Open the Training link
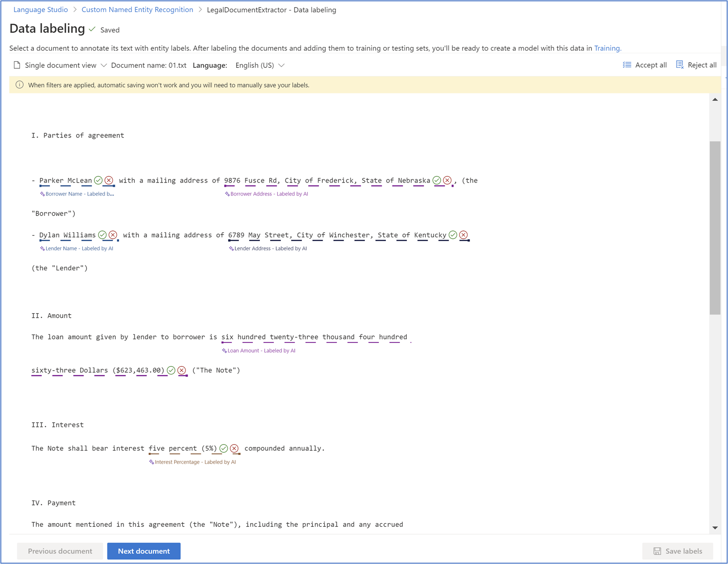This screenshot has height=564, width=728. (x=608, y=48)
